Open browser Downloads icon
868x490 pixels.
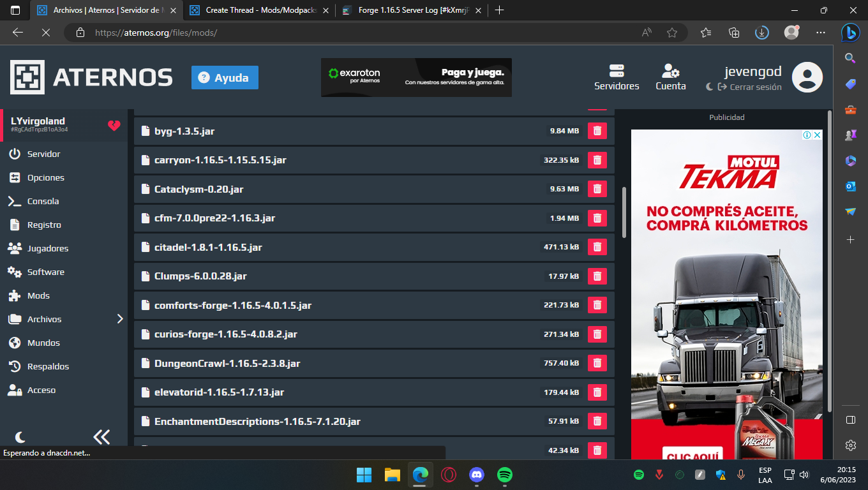761,33
